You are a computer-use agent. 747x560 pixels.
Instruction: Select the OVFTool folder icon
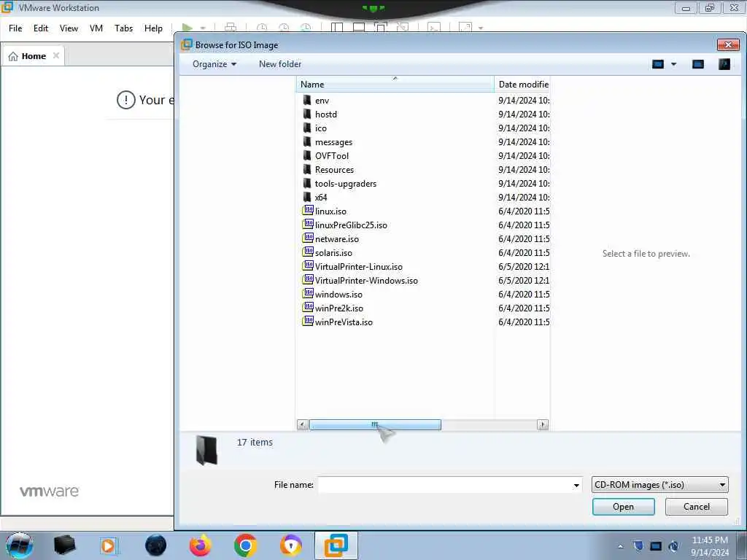click(x=307, y=155)
